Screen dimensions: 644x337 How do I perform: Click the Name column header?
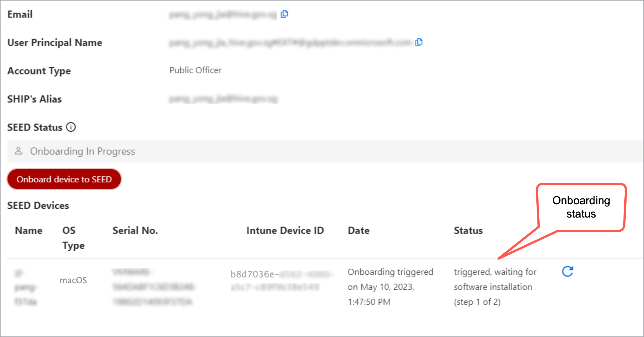[x=29, y=230]
